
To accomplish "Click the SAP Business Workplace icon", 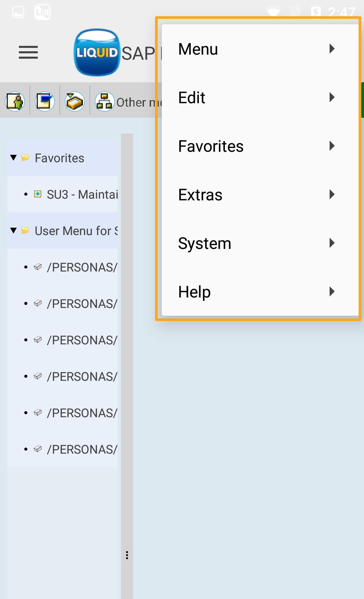I will point(75,101).
